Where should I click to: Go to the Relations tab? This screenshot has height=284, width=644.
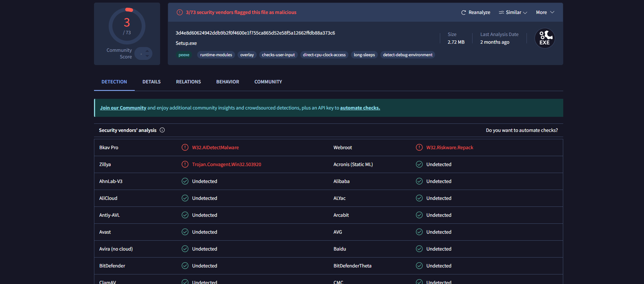pos(188,82)
